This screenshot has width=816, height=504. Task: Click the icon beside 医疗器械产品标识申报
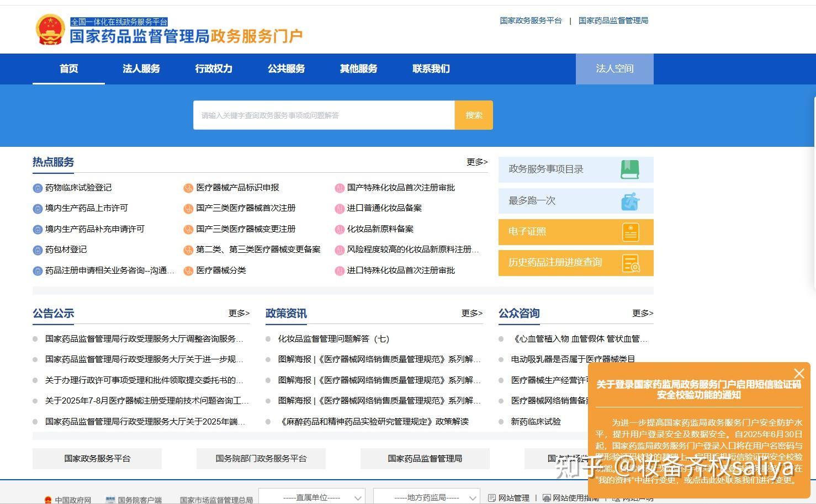pyautogui.click(x=188, y=188)
